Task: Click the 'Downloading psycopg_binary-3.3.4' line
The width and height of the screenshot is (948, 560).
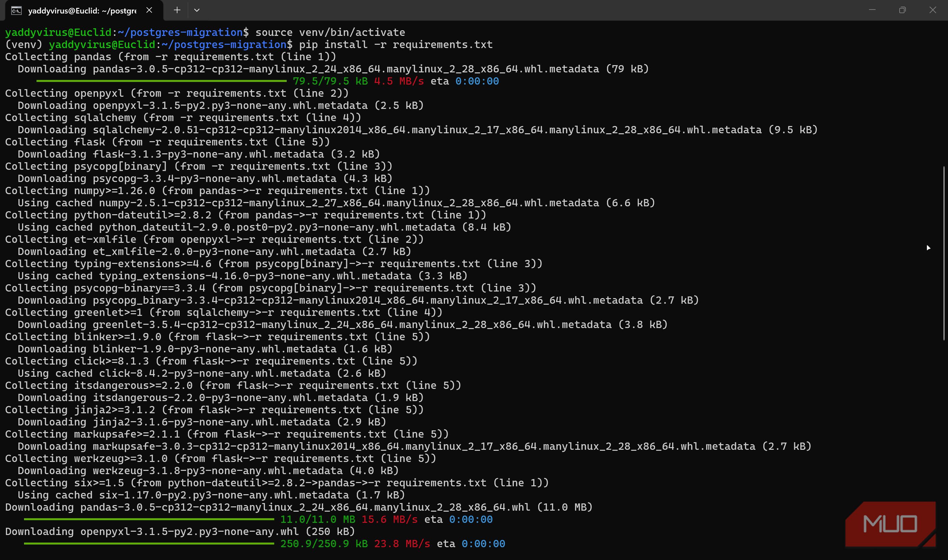Action: 358,300
